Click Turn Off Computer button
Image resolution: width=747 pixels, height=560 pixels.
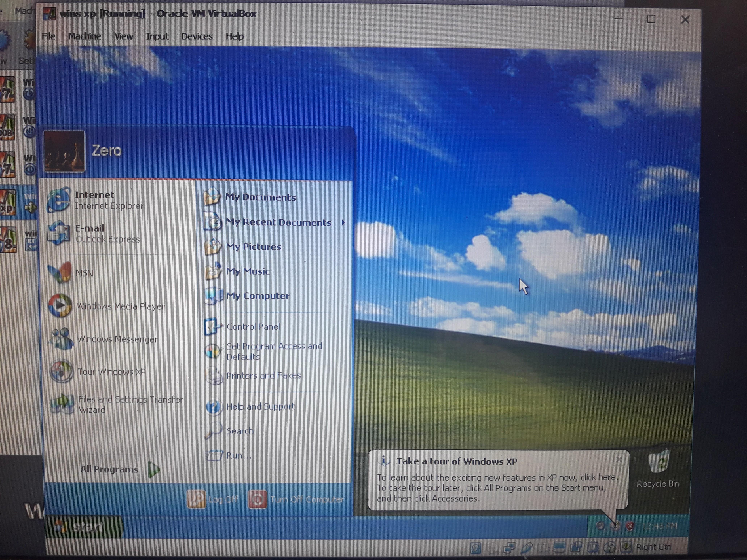tap(296, 499)
